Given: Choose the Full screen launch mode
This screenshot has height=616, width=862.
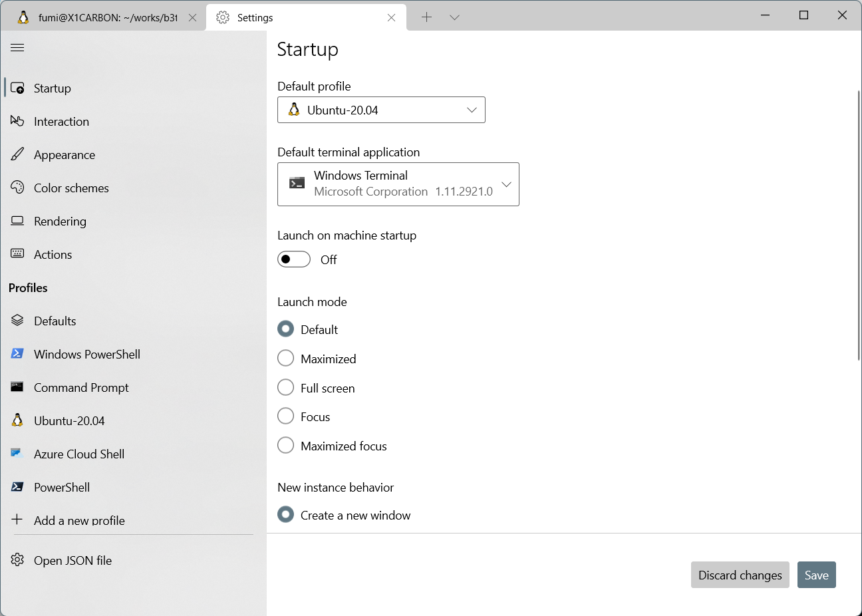Looking at the screenshot, I should (x=286, y=388).
